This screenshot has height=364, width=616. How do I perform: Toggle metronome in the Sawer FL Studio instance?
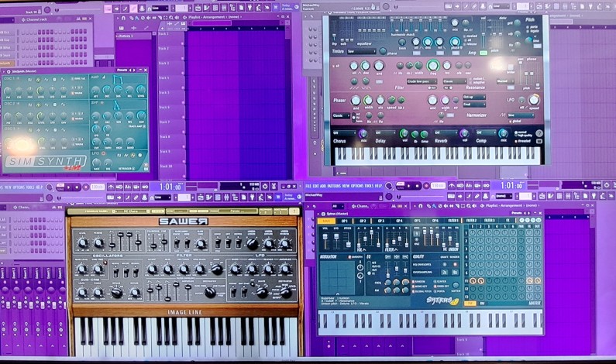(110, 187)
